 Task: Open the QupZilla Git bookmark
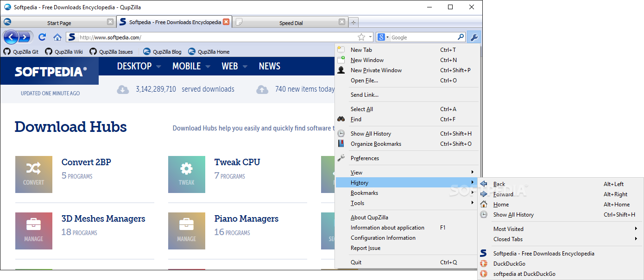coord(21,52)
